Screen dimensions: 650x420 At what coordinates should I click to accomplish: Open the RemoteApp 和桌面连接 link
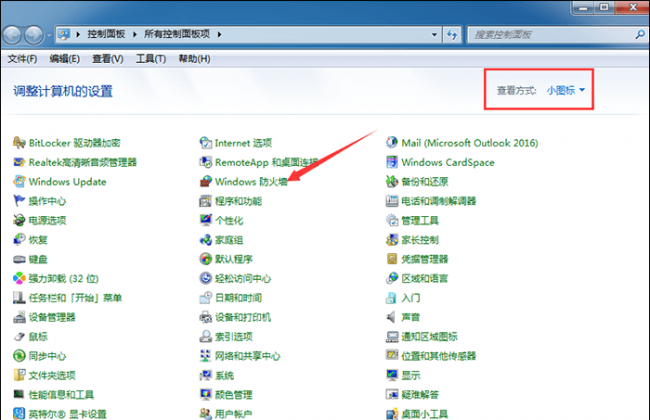(267, 162)
